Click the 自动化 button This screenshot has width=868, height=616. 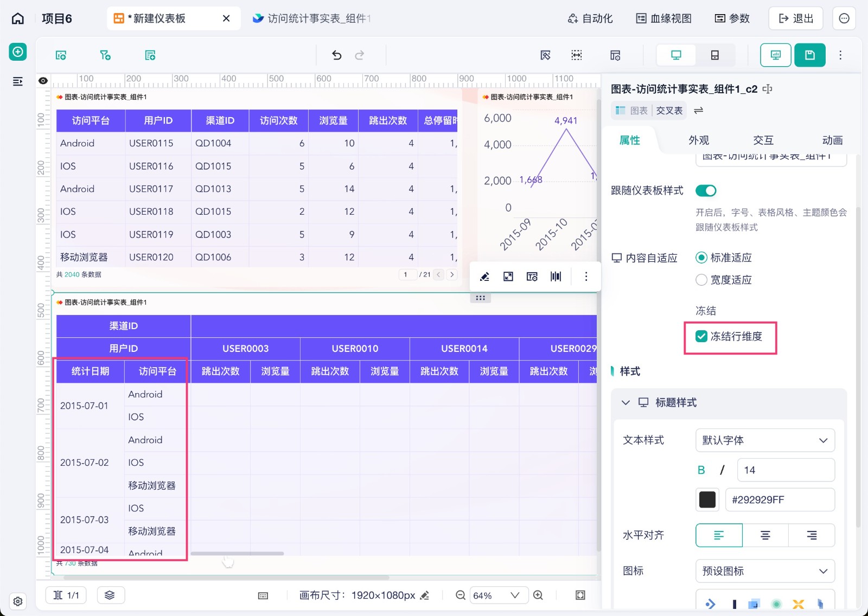[590, 18]
